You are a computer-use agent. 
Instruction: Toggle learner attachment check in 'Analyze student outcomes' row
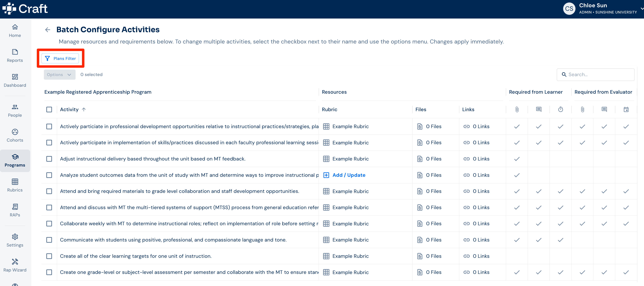[517, 175]
